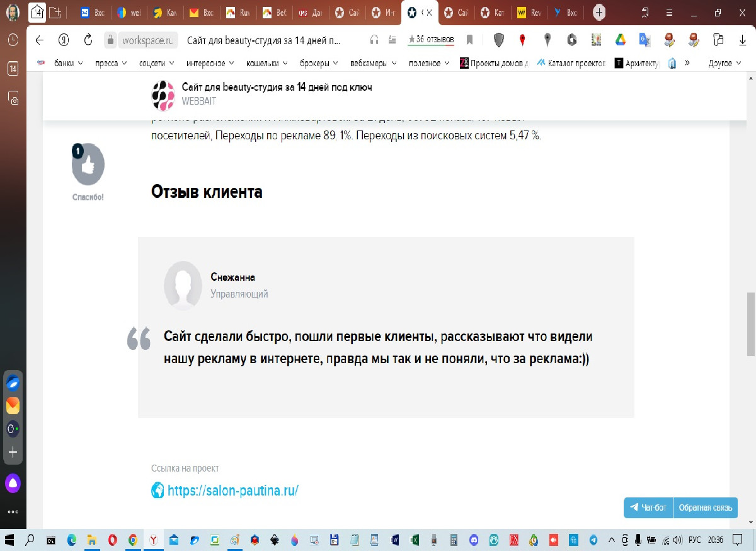This screenshot has width=756, height=551.
Task: Expand the интересное bookmarks folder
Action: click(x=210, y=63)
